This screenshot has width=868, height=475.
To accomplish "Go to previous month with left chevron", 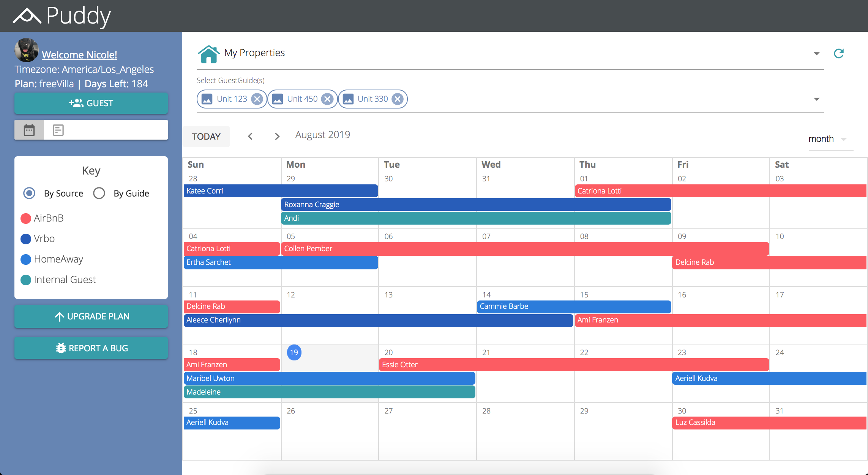I will tap(250, 136).
